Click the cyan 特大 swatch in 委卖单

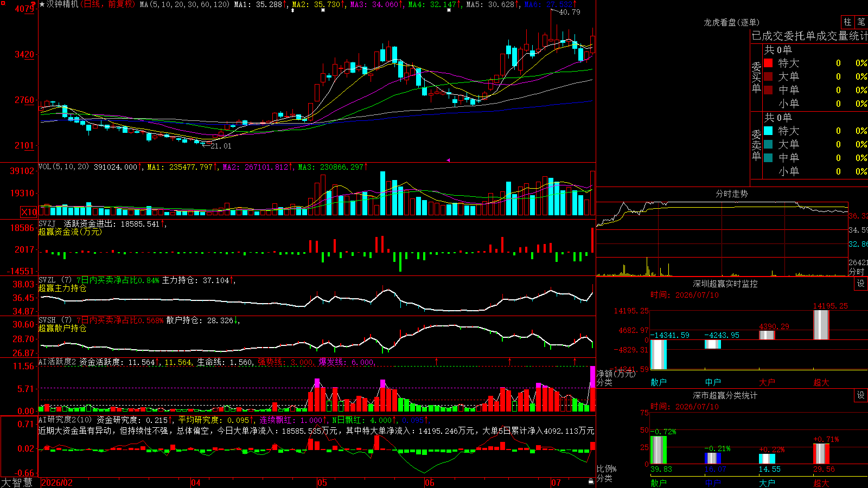[768, 131]
